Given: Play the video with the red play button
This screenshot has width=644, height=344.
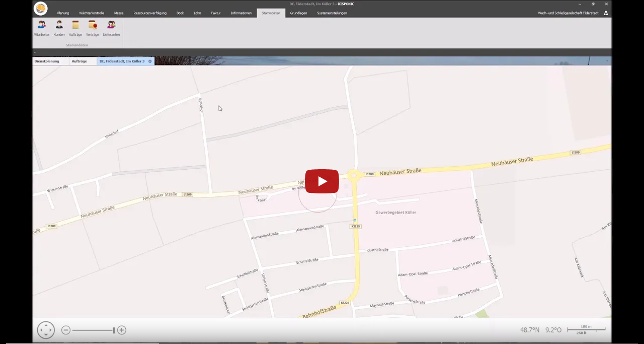Looking at the screenshot, I should click(x=322, y=181).
